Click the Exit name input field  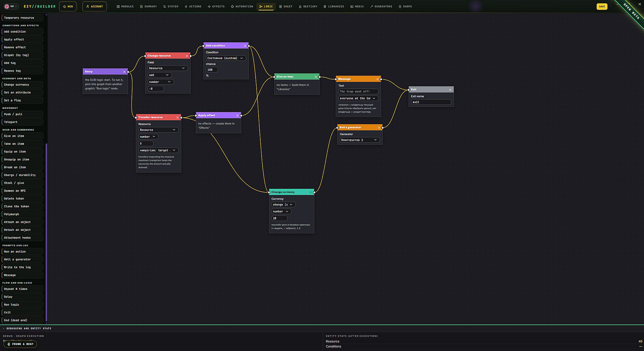pyautogui.click(x=431, y=102)
